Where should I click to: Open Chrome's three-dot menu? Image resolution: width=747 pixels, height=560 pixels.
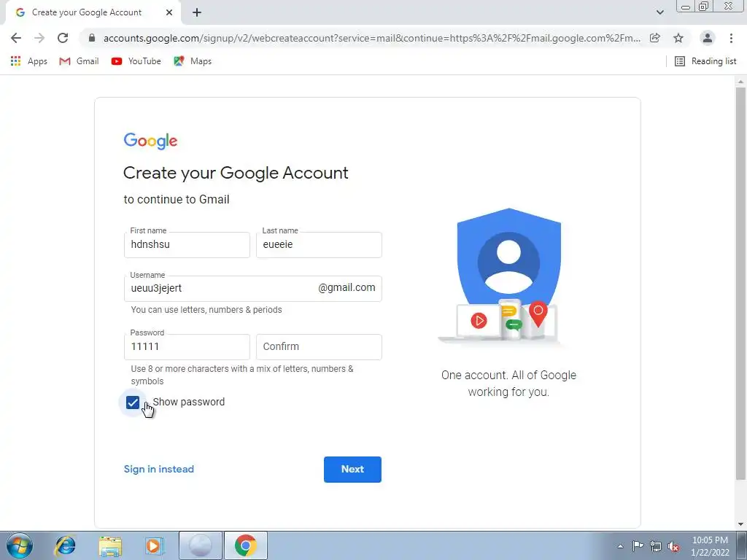(731, 38)
